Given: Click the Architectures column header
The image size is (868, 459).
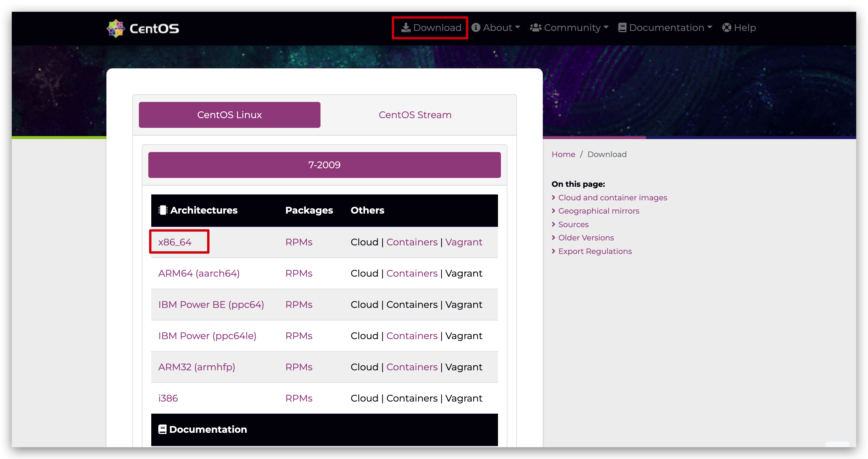Looking at the screenshot, I should [203, 210].
